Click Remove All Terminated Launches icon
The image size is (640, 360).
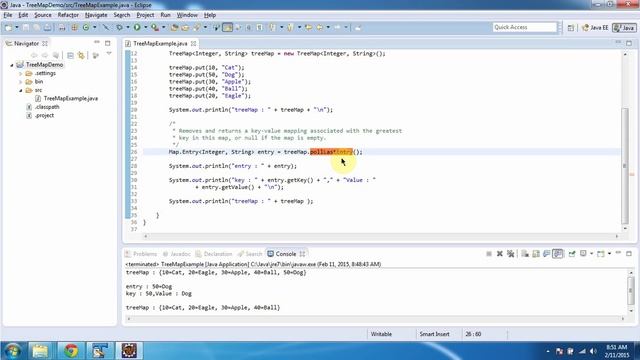click(511, 254)
